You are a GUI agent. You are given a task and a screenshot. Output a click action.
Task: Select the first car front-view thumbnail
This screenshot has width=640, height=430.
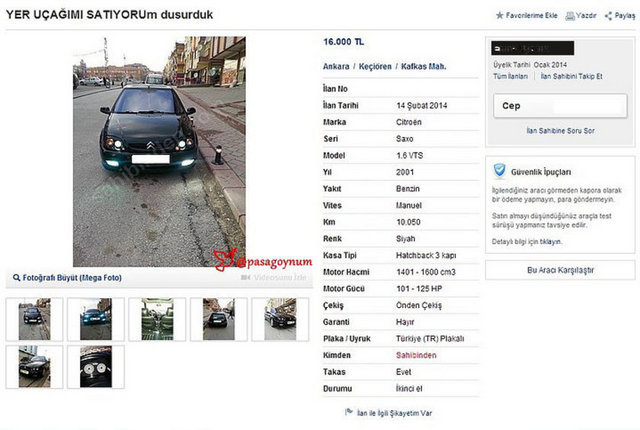click(x=34, y=319)
